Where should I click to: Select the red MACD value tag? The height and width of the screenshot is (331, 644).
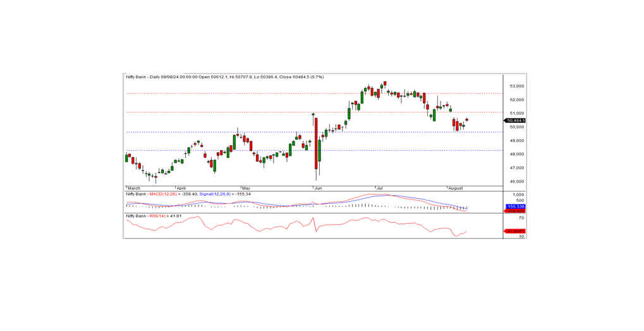[516, 211]
